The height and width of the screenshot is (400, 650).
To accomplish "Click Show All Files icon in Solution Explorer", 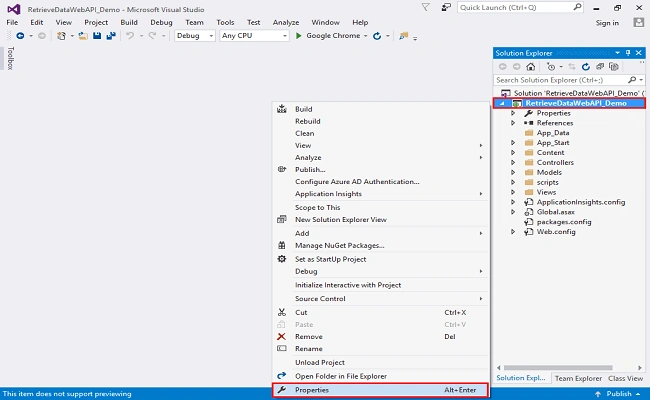I will coord(614,67).
